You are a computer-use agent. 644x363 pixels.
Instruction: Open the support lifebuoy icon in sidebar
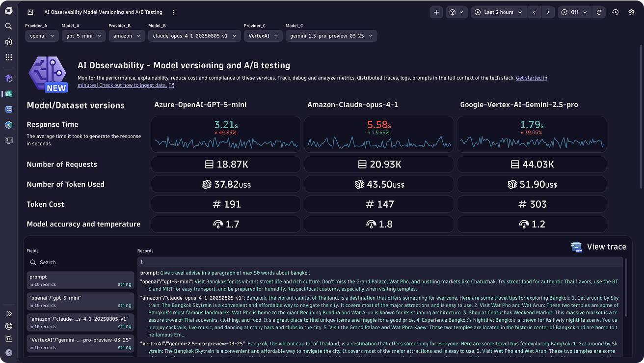[x=8, y=326]
